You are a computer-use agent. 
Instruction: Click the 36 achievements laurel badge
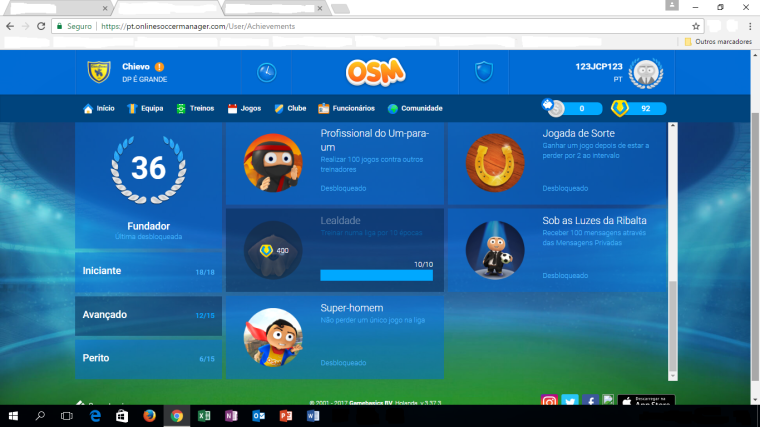coord(148,169)
